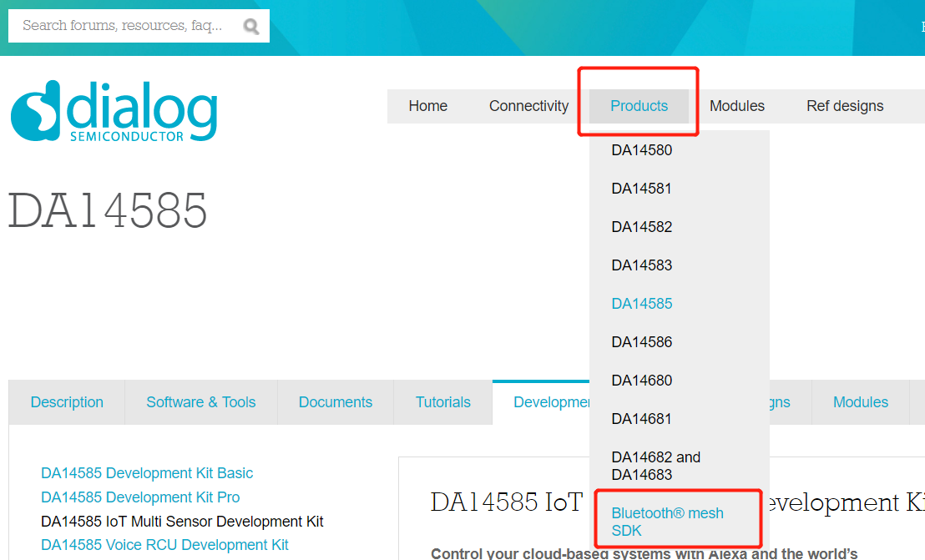925x560 pixels.
Task: Switch to the Modules tab in product tabs
Action: (861, 402)
